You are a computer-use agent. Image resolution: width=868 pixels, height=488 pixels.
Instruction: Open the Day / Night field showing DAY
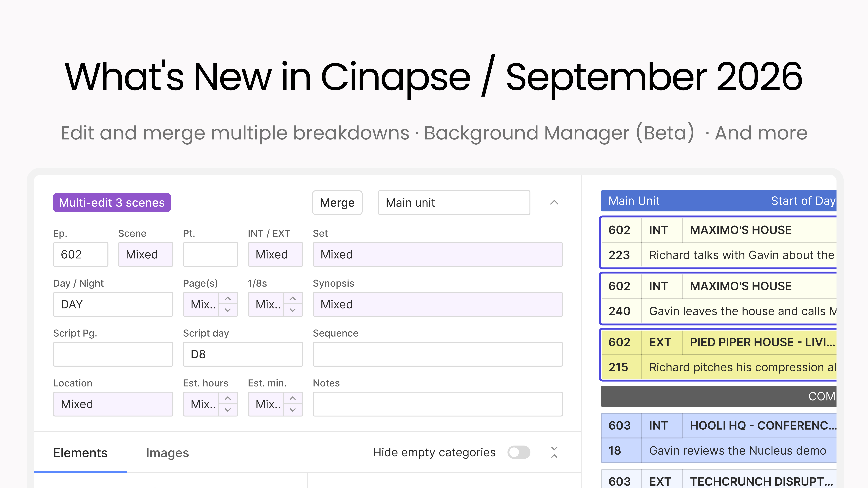click(113, 304)
